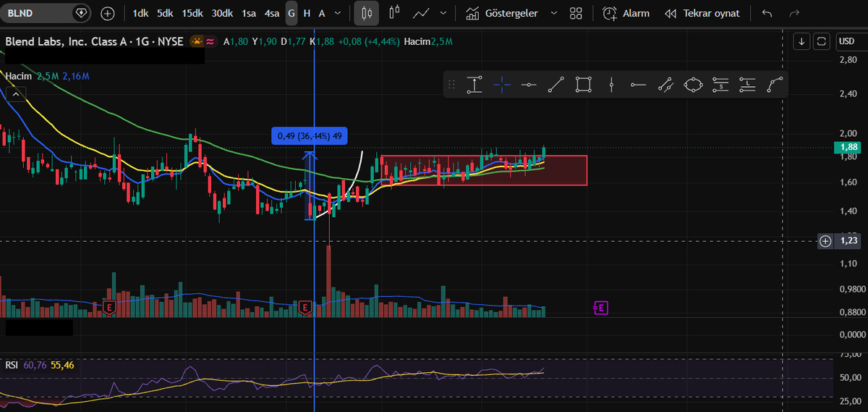
Task: Open the Göstergeler indicators dialog
Action: (x=502, y=13)
